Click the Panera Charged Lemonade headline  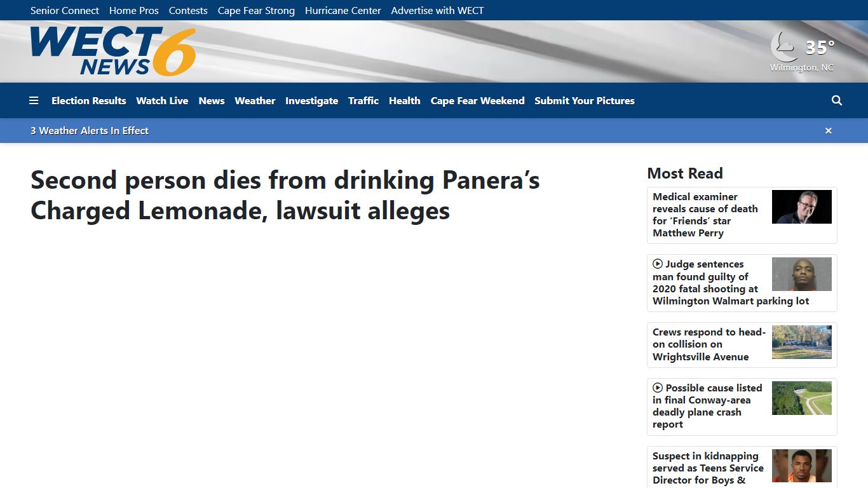[x=285, y=195]
